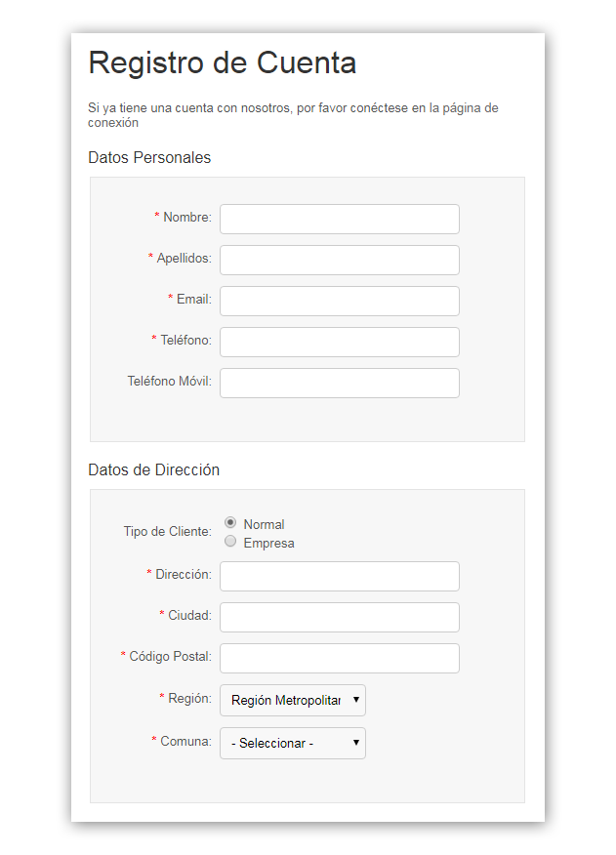Click the Ciudad text field

tap(339, 617)
